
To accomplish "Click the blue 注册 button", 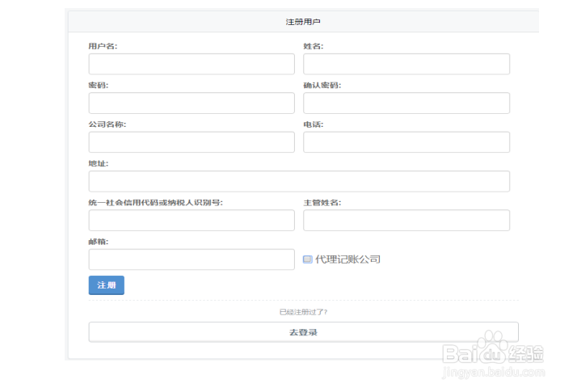I will [107, 285].
